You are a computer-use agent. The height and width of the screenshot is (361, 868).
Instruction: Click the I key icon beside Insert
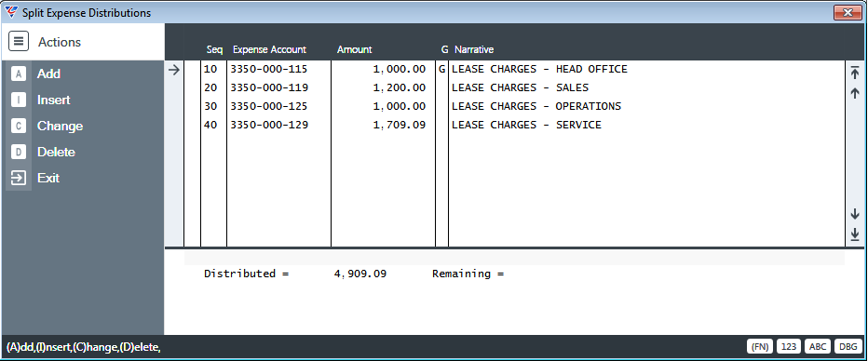[x=19, y=100]
